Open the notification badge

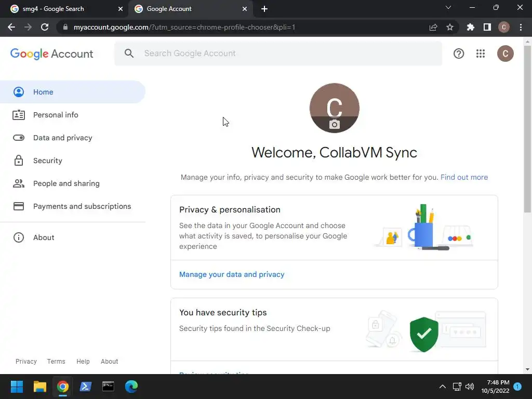[517, 387]
